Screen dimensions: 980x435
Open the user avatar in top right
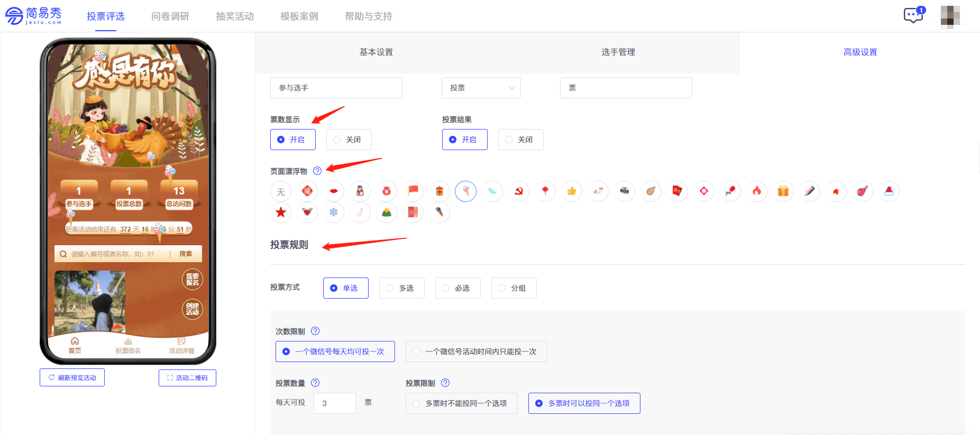point(950,16)
